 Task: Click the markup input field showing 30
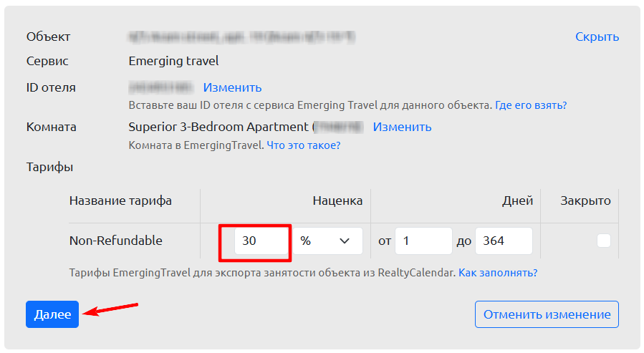(x=261, y=241)
